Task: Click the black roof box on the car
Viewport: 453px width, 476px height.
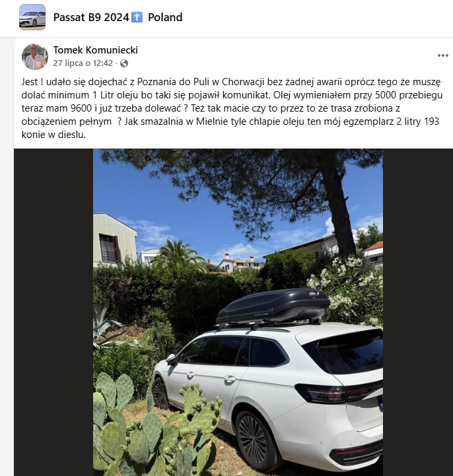Action: click(x=273, y=306)
